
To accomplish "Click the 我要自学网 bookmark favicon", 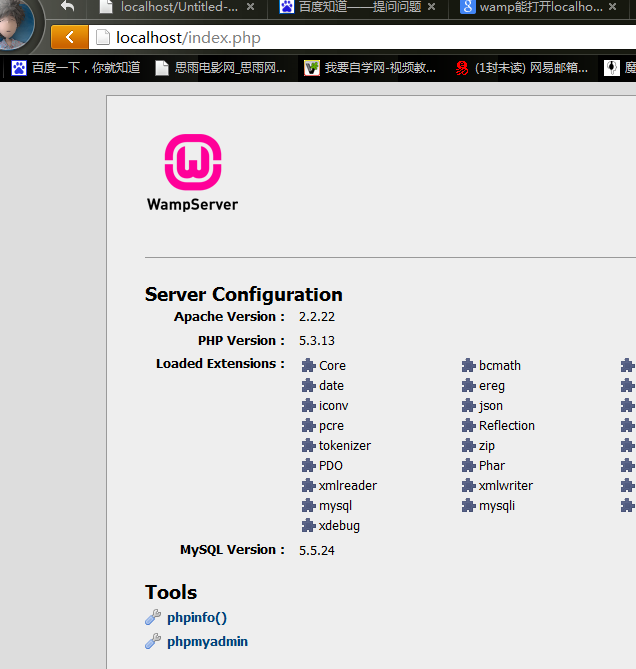I will 312,68.
